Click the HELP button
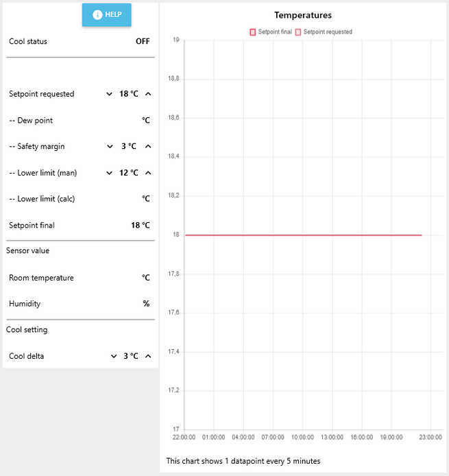Image resolution: width=449 pixels, height=476 pixels. coord(106,15)
